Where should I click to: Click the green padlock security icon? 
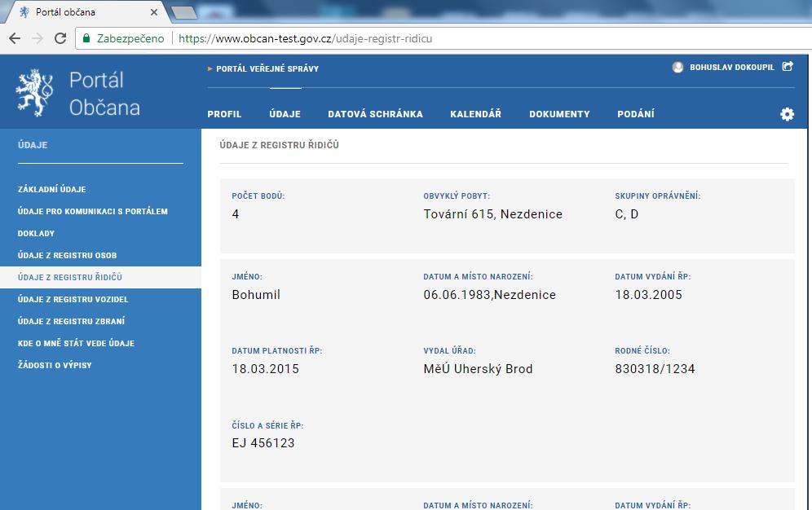(86, 38)
